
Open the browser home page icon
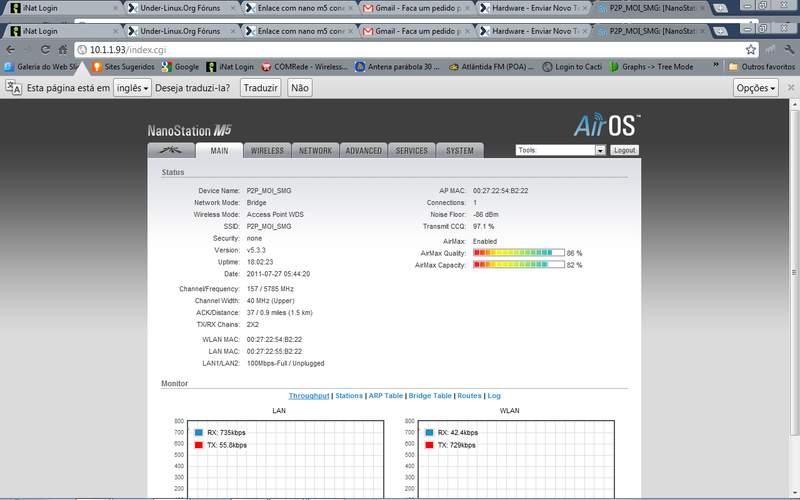pos(63,49)
